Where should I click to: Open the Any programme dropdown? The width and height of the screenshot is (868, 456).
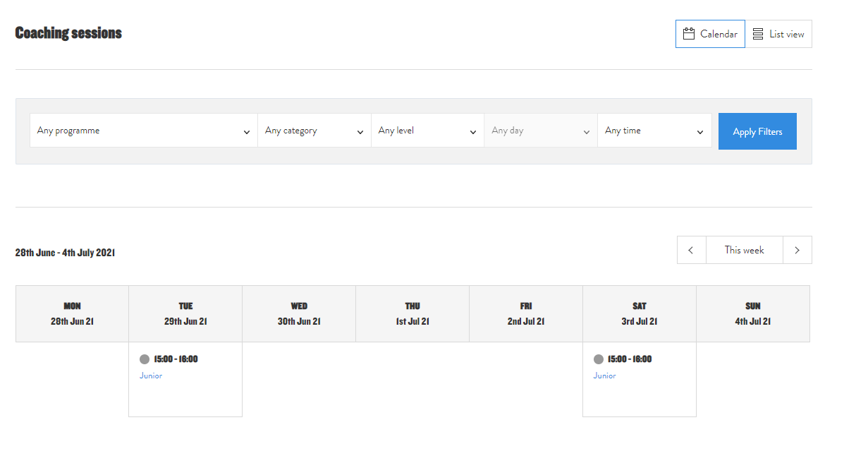143,131
